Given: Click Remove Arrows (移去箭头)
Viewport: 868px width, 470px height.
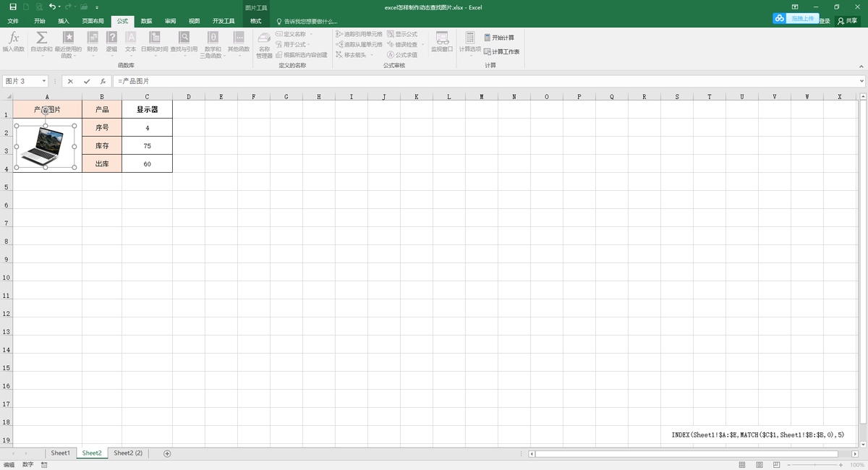Looking at the screenshot, I should click(x=352, y=55).
